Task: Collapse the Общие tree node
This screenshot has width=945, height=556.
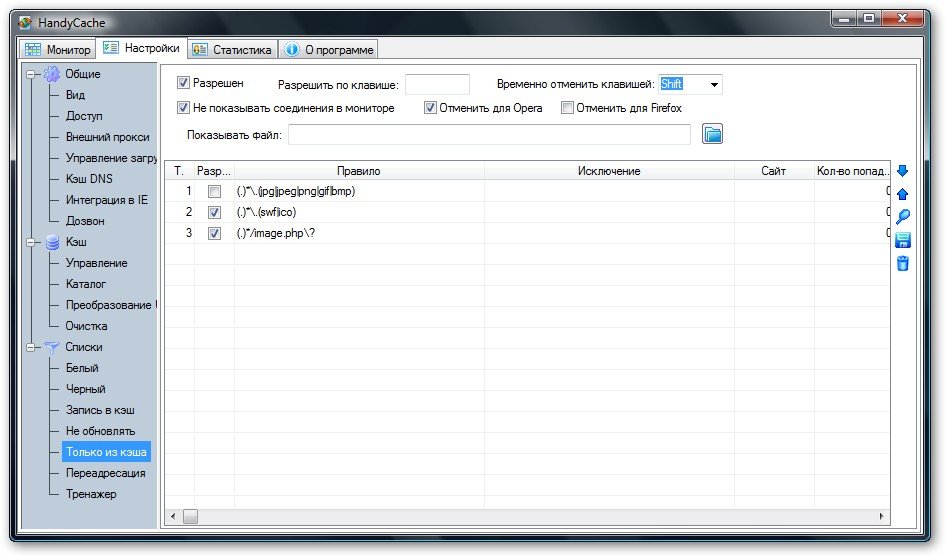Action: pyautogui.click(x=31, y=74)
